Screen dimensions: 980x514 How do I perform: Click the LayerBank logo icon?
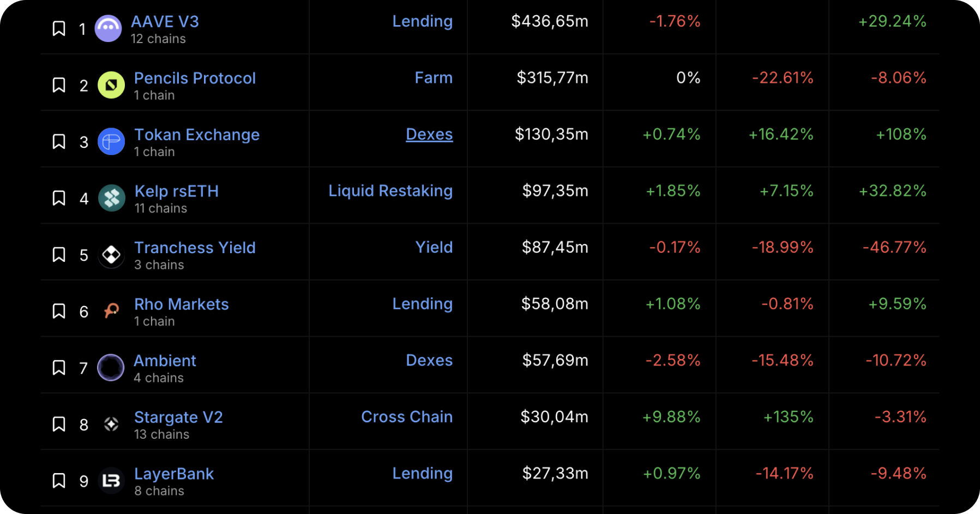click(x=111, y=481)
